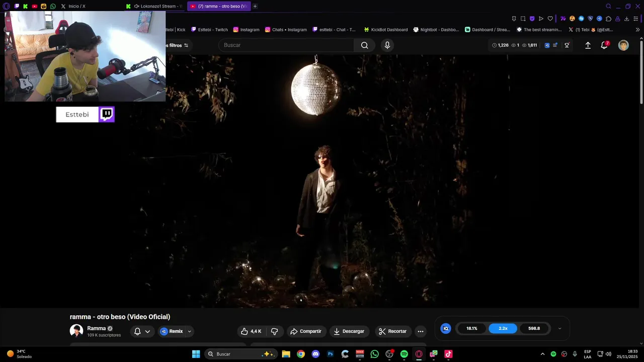Expand the subscription bell dropdown chevron

[x=147, y=331]
